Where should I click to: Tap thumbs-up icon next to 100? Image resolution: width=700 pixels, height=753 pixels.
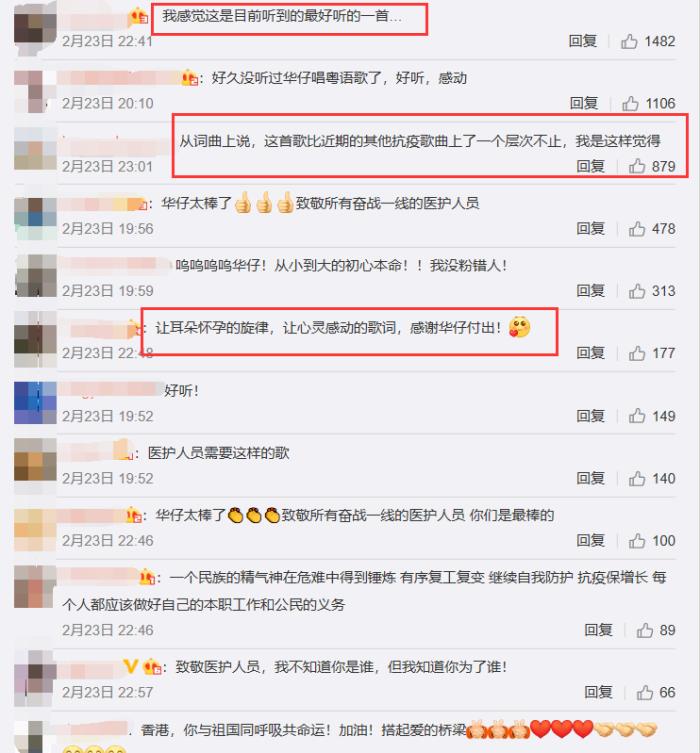[x=637, y=541]
